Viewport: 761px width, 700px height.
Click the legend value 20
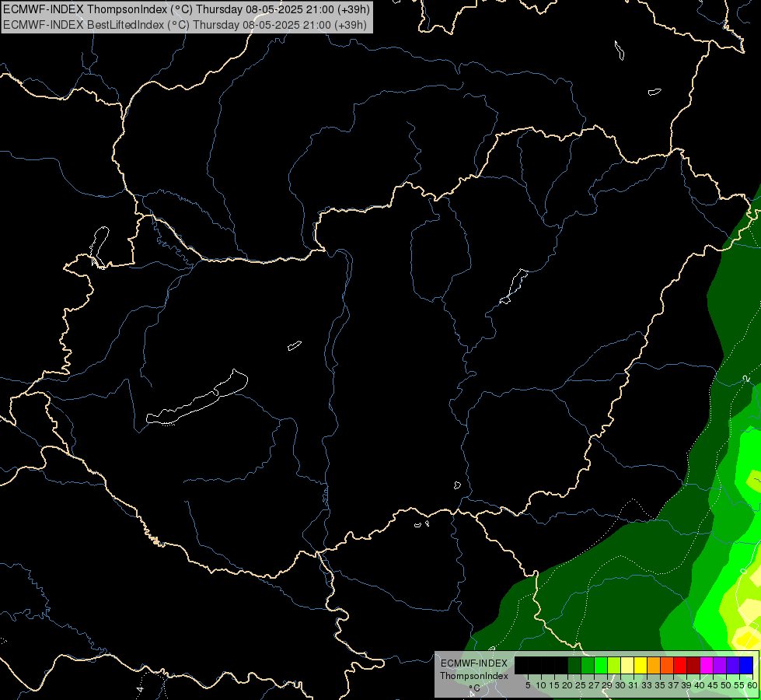(x=567, y=685)
